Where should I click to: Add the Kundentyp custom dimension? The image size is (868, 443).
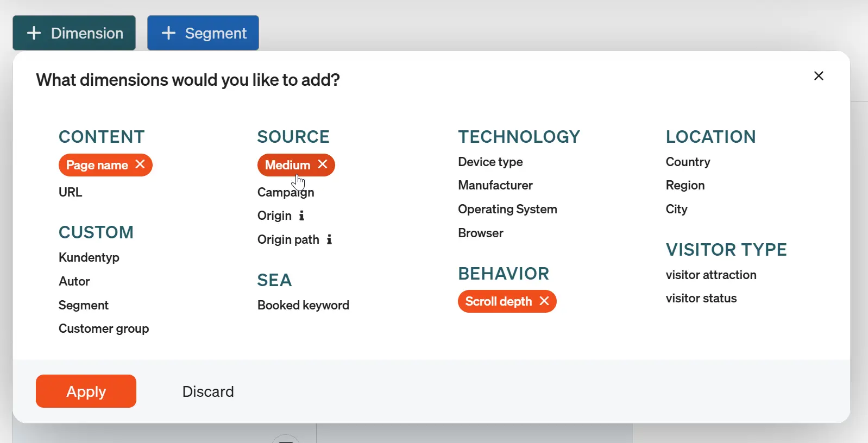point(89,257)
